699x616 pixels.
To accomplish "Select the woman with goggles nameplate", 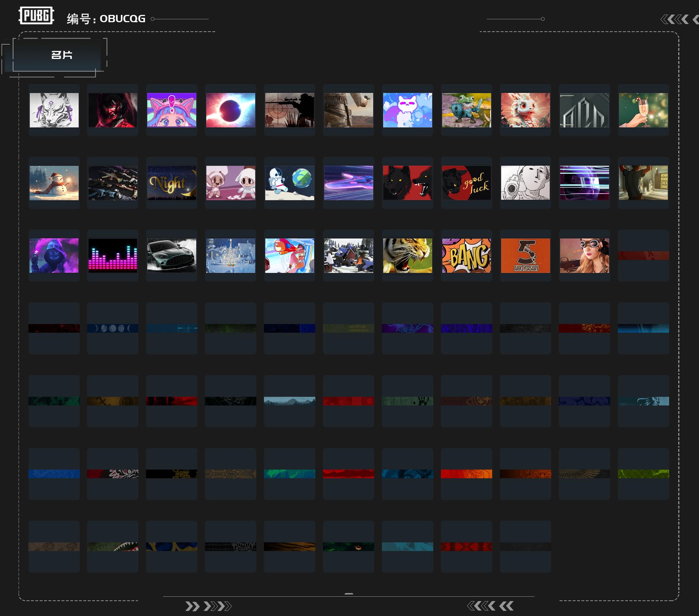I will click(585, 255).
